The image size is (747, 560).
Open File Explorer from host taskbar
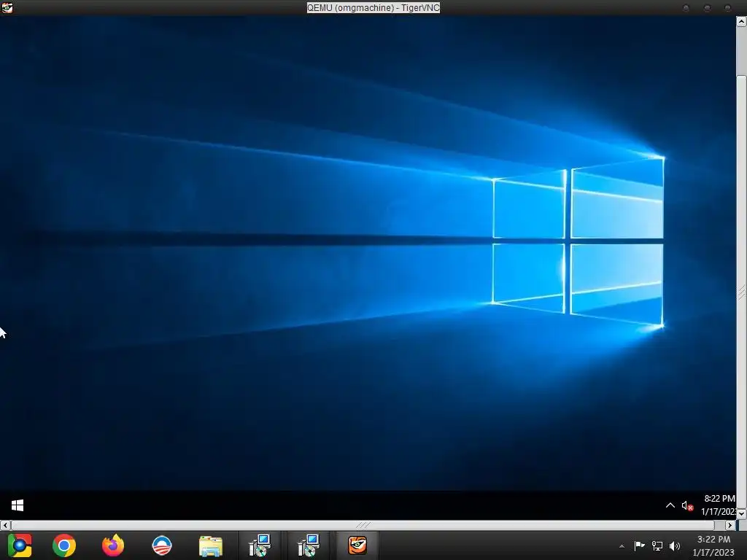coord(211,545)
